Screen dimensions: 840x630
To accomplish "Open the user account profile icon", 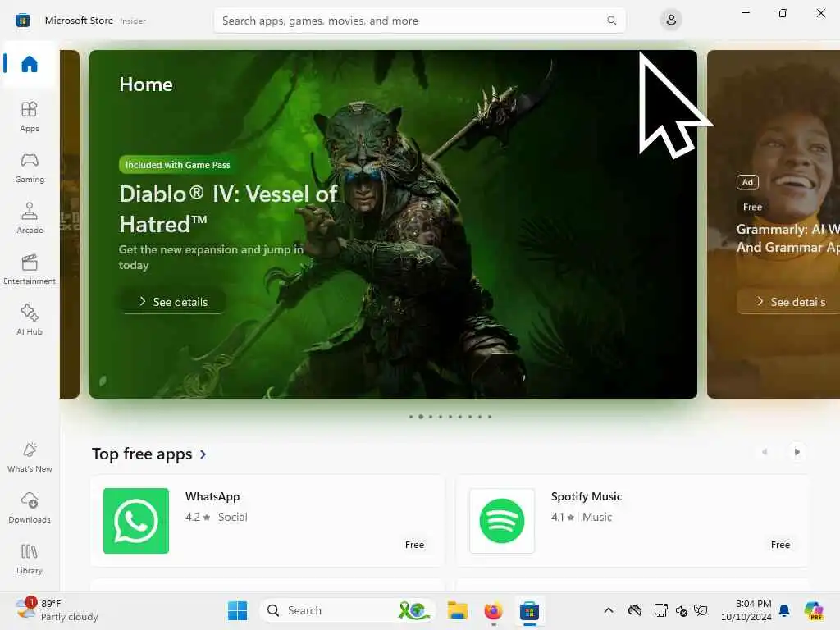I will [671, 21].
